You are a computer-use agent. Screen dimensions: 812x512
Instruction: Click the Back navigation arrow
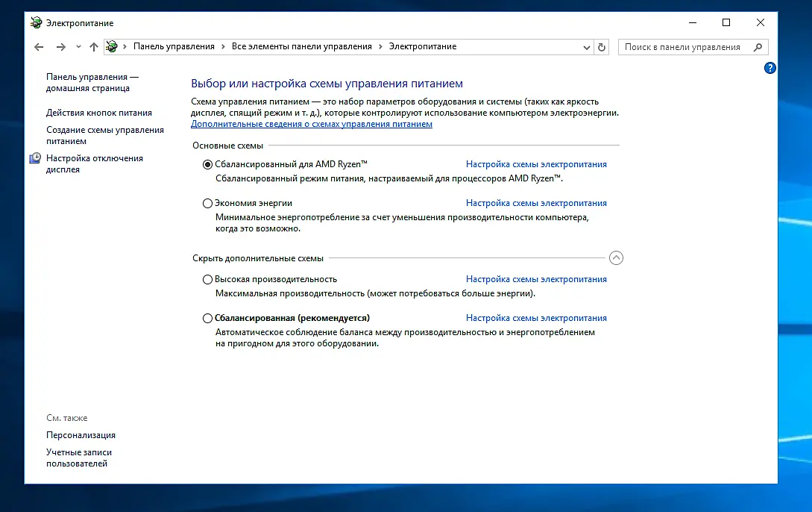(39, 47)
